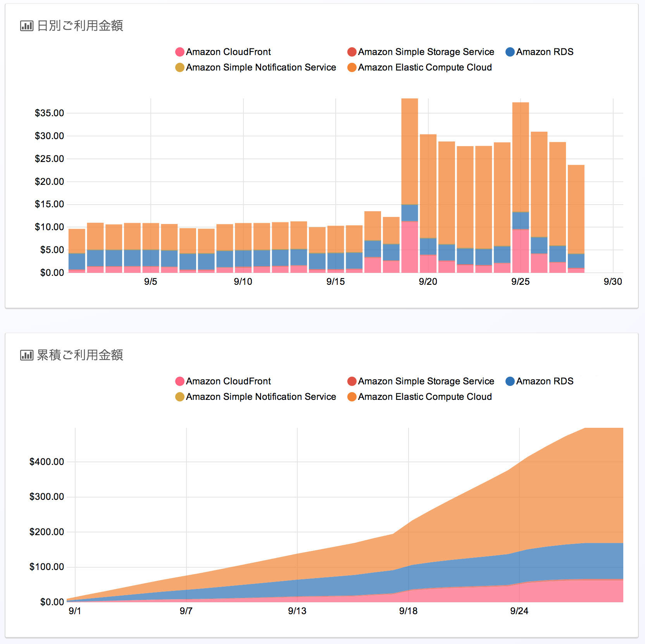Click the $35.00 y-axis label in daily chart
This screenshot has height=644, width=645.
tap(49, 113)
